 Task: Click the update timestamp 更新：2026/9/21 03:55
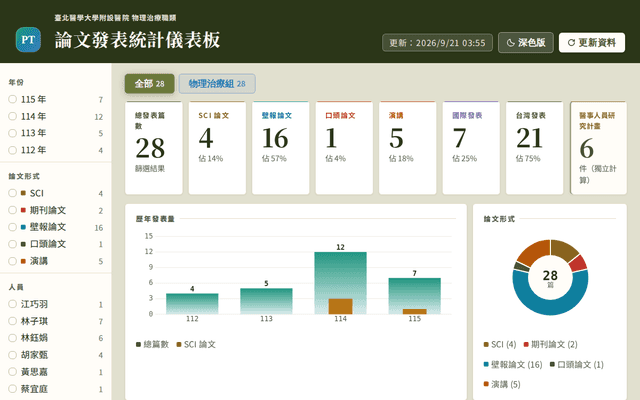(x=437, y=42)
